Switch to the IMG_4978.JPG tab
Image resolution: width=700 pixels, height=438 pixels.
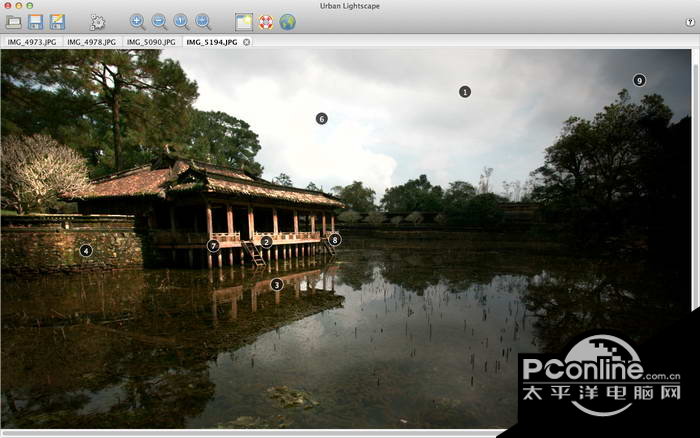[x=92, y=42]
